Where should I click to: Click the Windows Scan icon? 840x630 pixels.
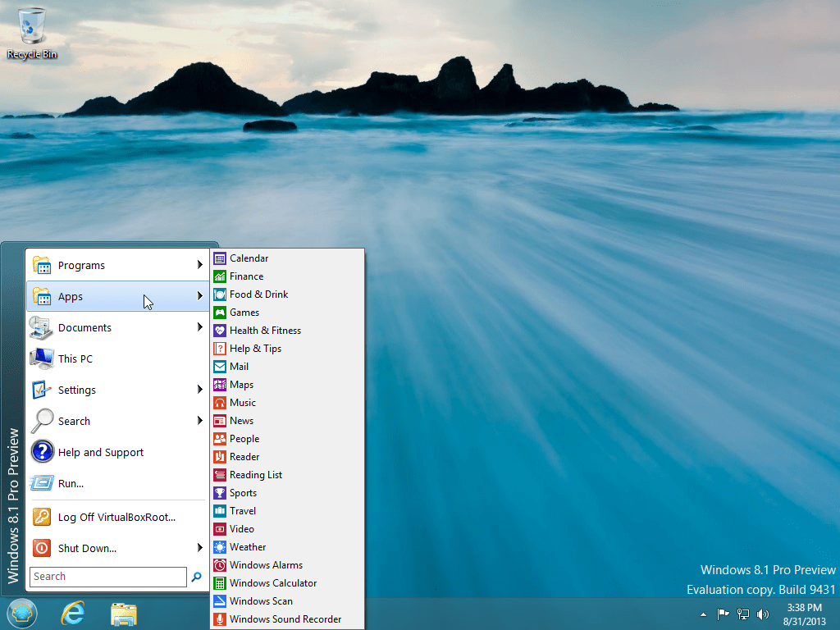(220, 601)
